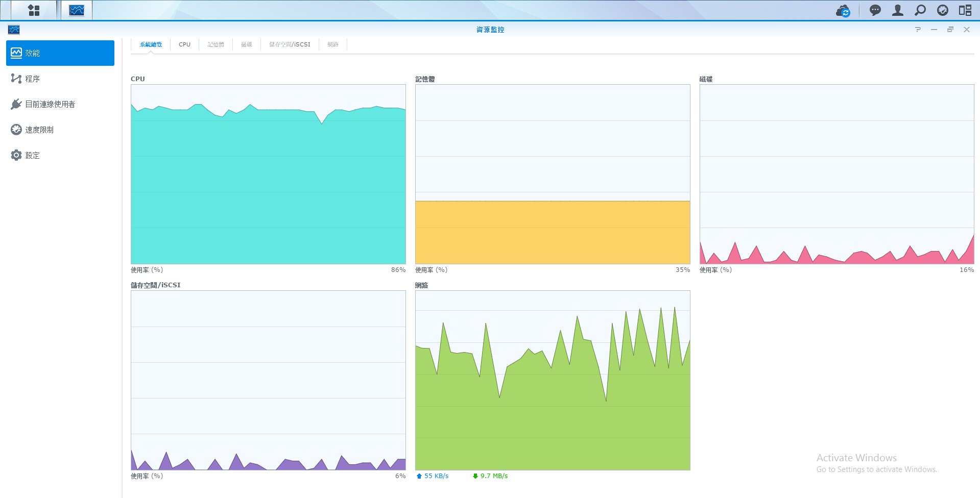
Task: Switch to the 網路 tab
Action: pyautogui.click(x=333, y=44)
